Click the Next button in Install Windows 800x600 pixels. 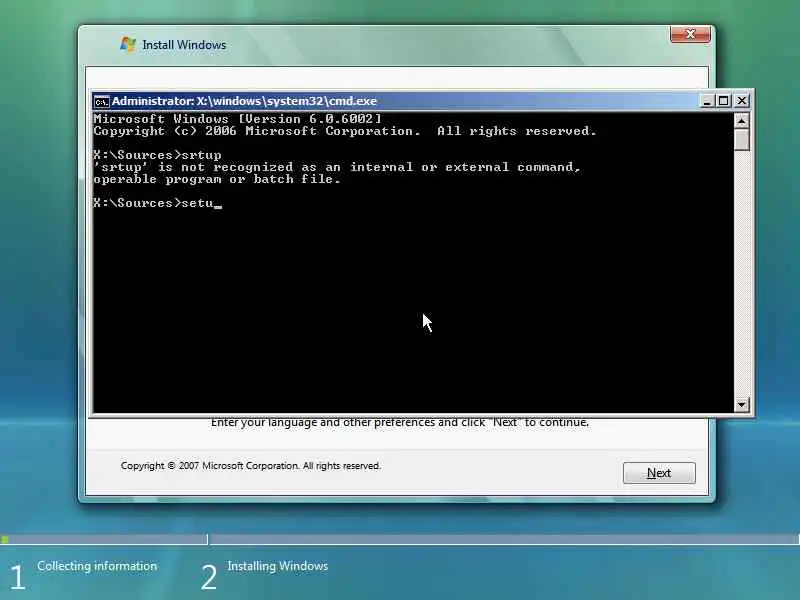coord(659,473)
